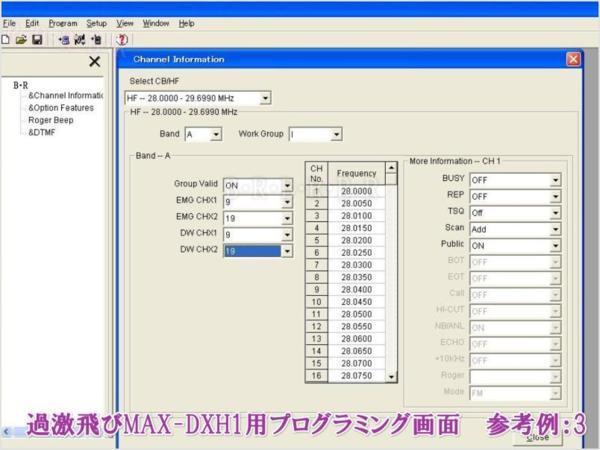This screenshot has width=600, height=450.
Task: Click scroll down arrow of channel table
Action: click(391, 377)
